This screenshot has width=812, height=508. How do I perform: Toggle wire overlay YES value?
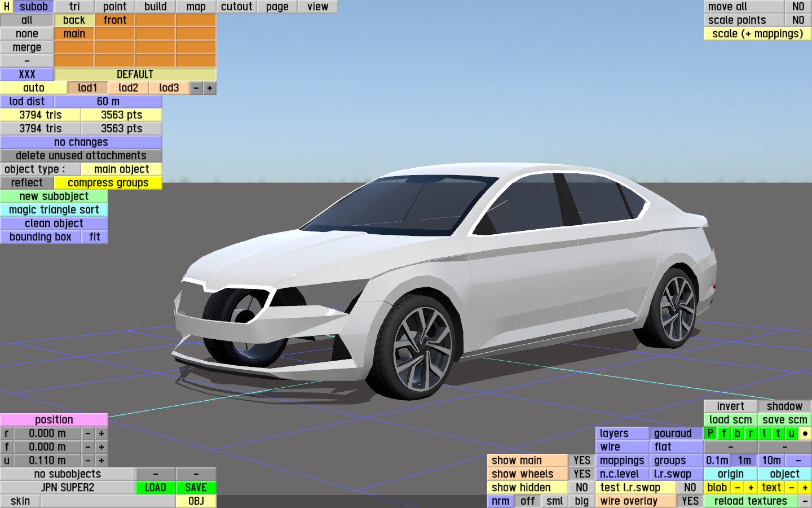[x=690, y=501]
